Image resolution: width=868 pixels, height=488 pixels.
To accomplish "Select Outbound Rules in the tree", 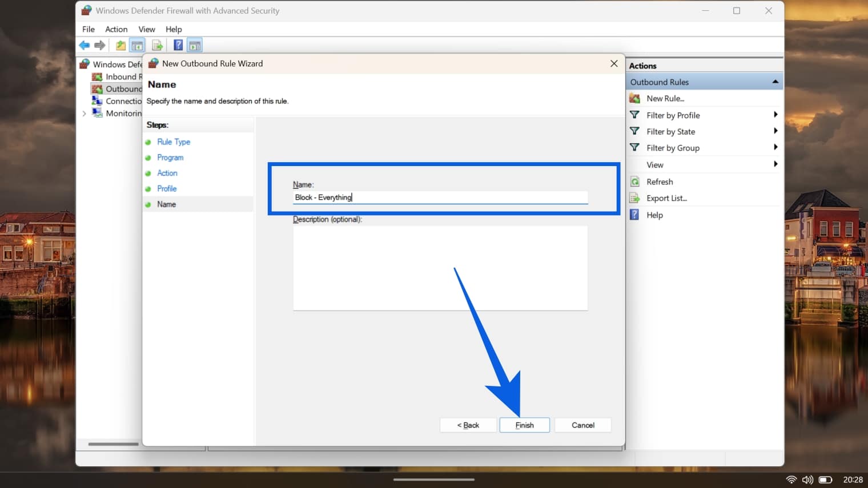I will 123,88.
